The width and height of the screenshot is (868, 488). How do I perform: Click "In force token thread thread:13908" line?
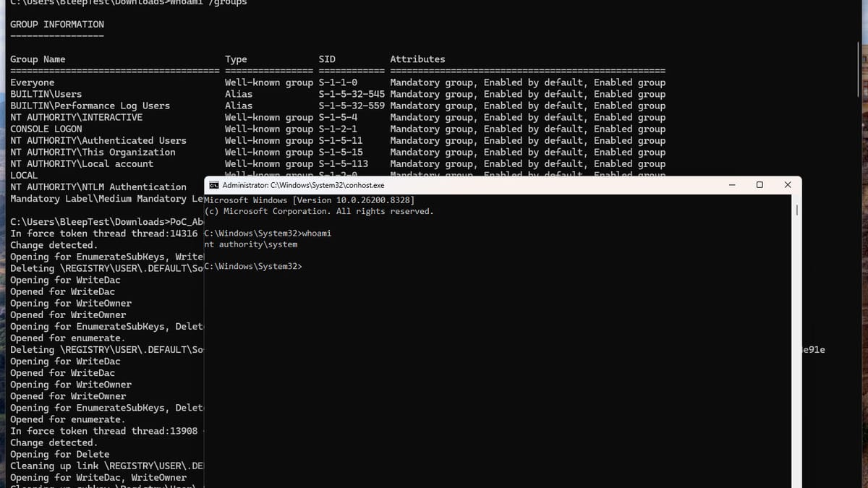pos(104,431)
